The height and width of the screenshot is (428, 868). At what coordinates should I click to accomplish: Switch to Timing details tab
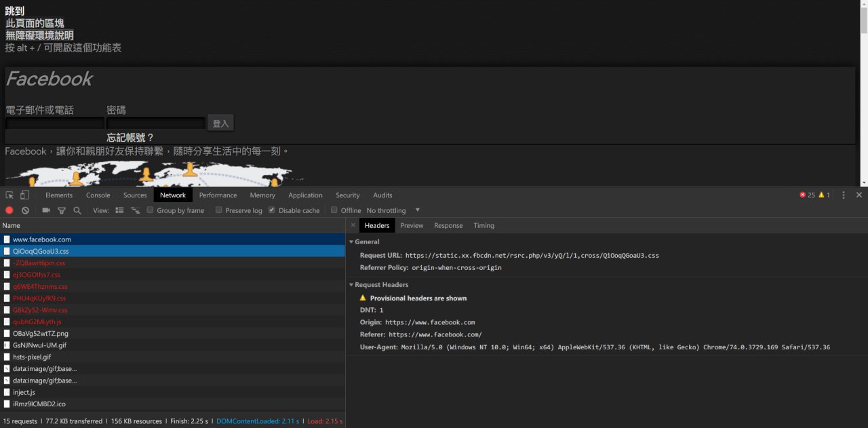pos(484,225)
